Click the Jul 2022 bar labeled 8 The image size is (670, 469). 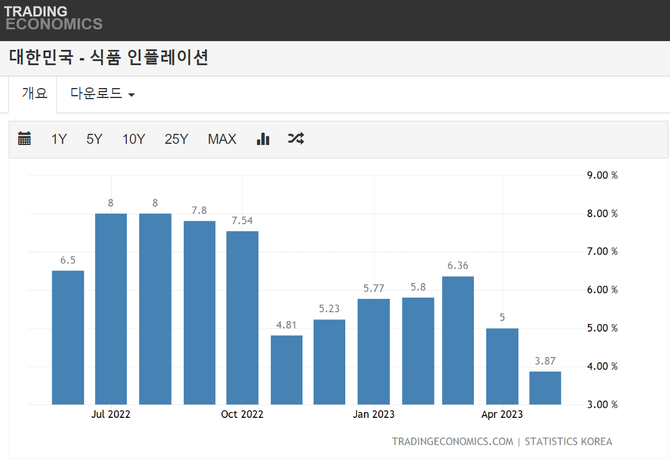pyautogui.click(x=111, y=309)
